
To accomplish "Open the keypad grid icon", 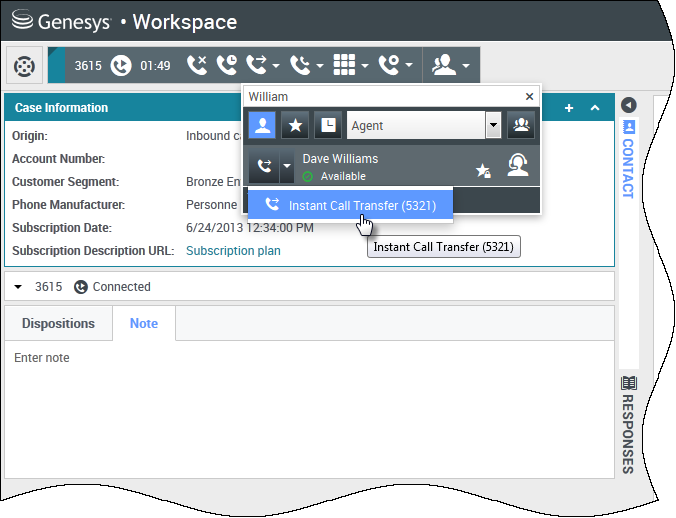I will click(x=344, y=65).
